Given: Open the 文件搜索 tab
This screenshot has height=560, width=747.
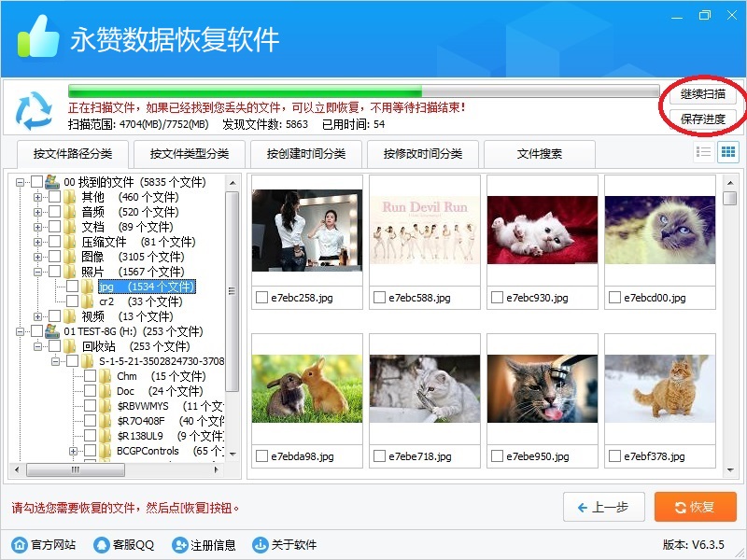Looking at the screenshot, I should tap(541, 154).
